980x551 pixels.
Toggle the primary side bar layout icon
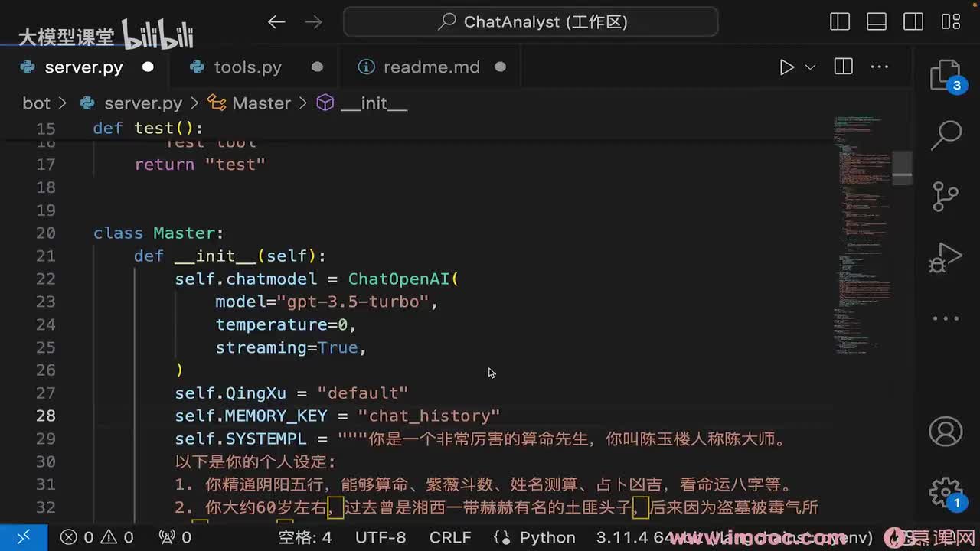click(x=840, y=22)
